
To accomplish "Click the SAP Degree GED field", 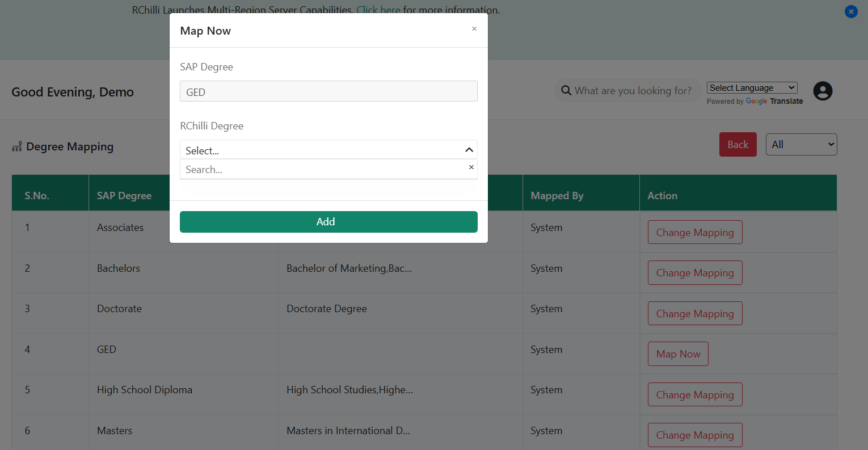I will pyautogui.click(x=328, y=91).
